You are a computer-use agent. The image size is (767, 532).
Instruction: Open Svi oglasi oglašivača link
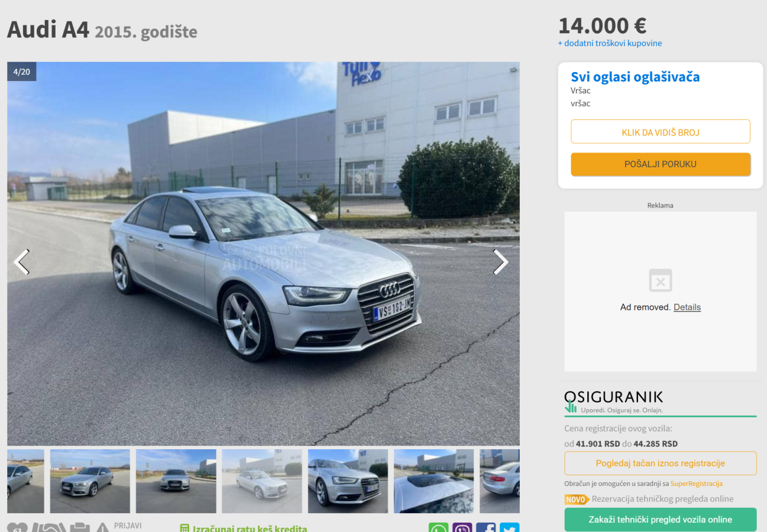tap(635, 77)
